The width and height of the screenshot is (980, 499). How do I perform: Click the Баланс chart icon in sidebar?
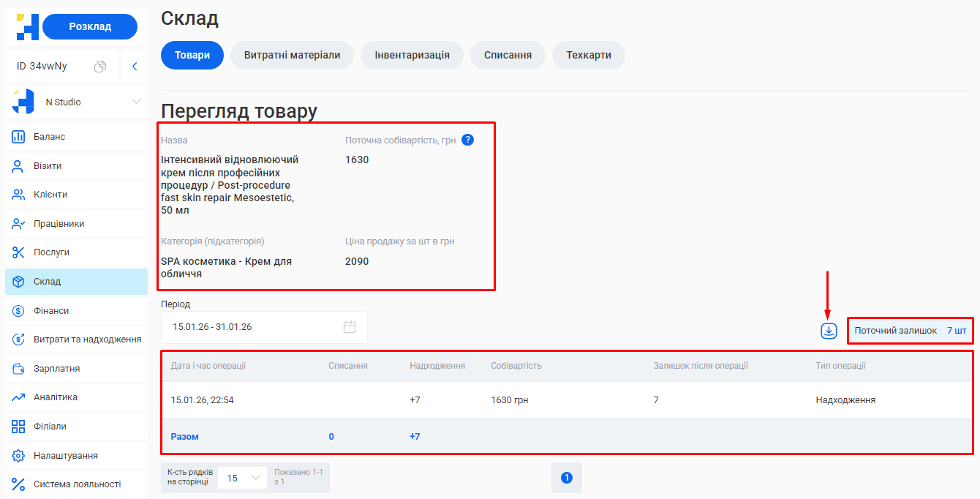click(x=18, y=137)
